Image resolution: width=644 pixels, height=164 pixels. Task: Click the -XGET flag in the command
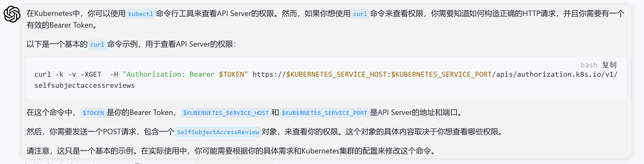pyautogui.click(x=91, y=74)
